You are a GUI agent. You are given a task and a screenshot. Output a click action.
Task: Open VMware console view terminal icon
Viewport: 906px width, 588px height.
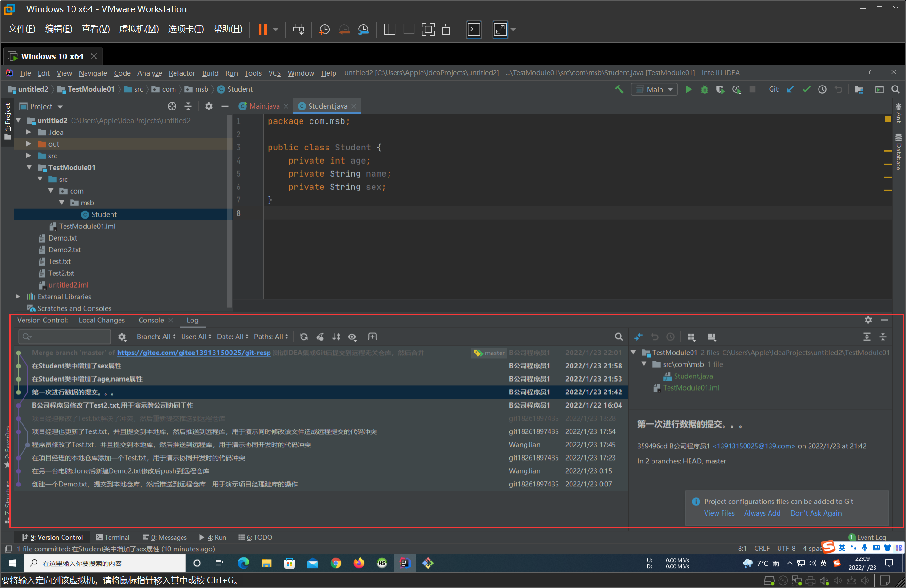[474, 30]
